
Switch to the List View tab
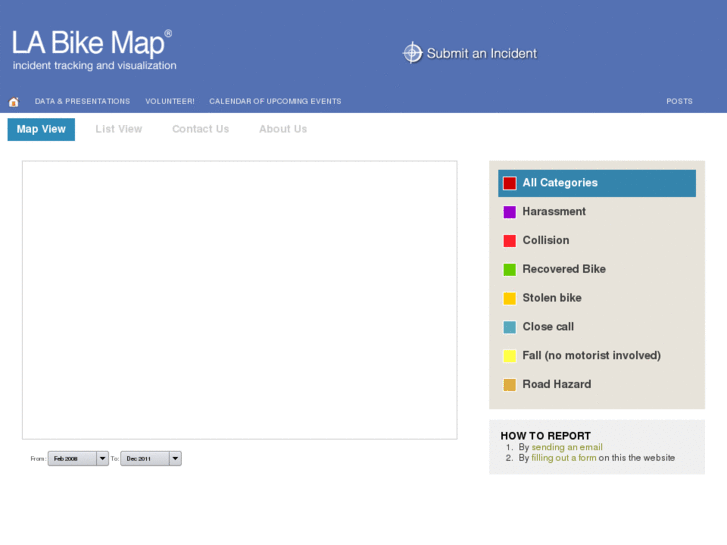(x=119, y=129)
